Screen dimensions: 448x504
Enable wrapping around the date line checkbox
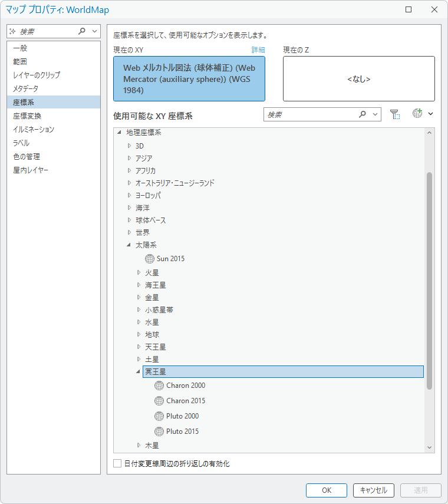click(117, 463)
